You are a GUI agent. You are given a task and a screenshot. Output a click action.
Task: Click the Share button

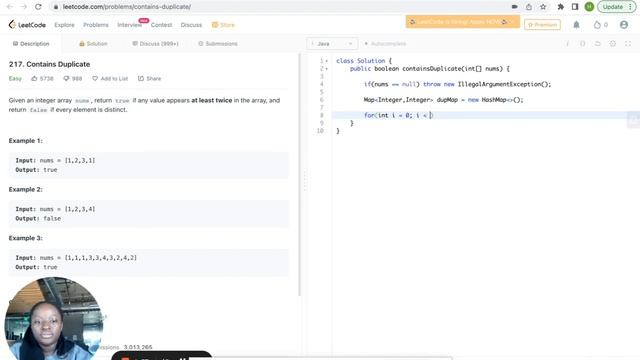pyautogui.click(x=149, y=78)
